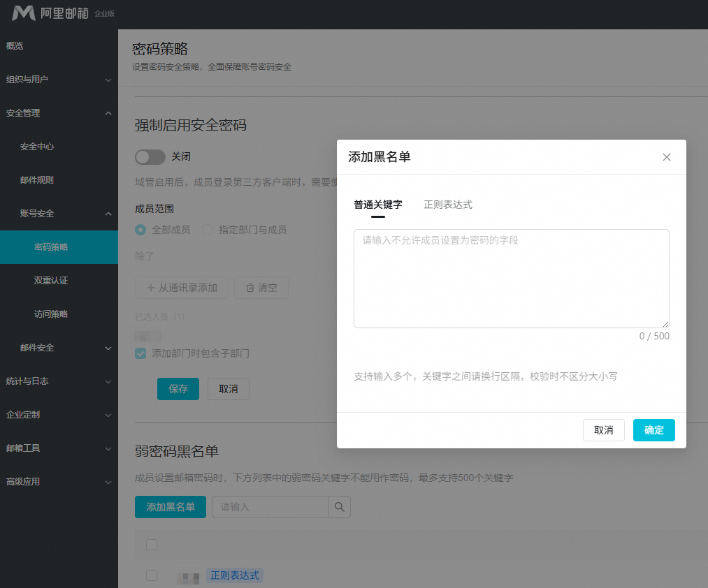Click the 正则表达式 tag in list
This screenshot has height=588, width=708.
click(235, 575)
